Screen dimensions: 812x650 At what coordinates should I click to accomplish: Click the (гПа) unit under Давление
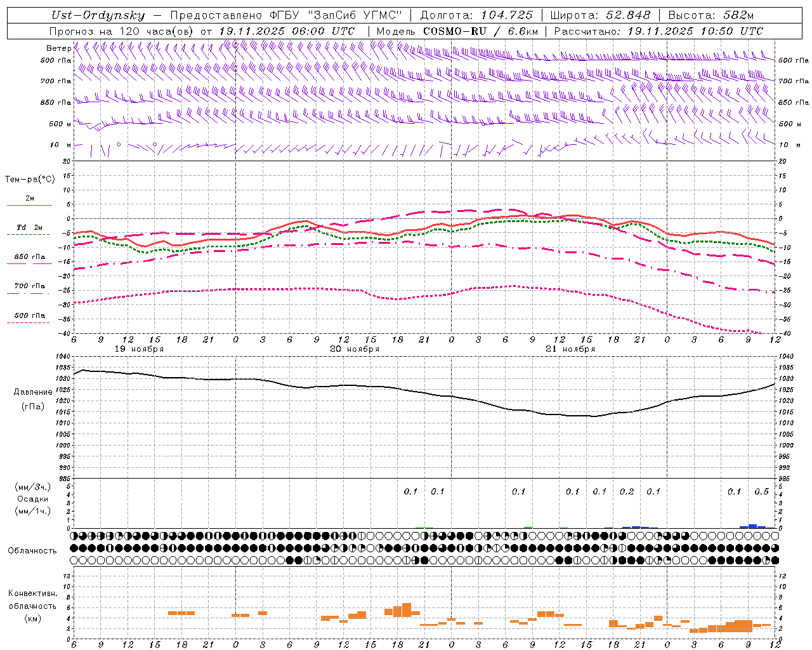tap(33, 407)
